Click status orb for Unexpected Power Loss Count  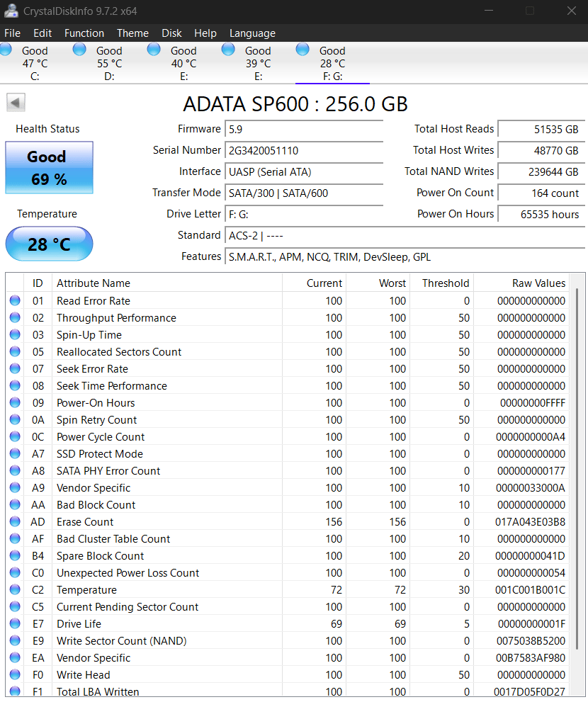[15, 572]
